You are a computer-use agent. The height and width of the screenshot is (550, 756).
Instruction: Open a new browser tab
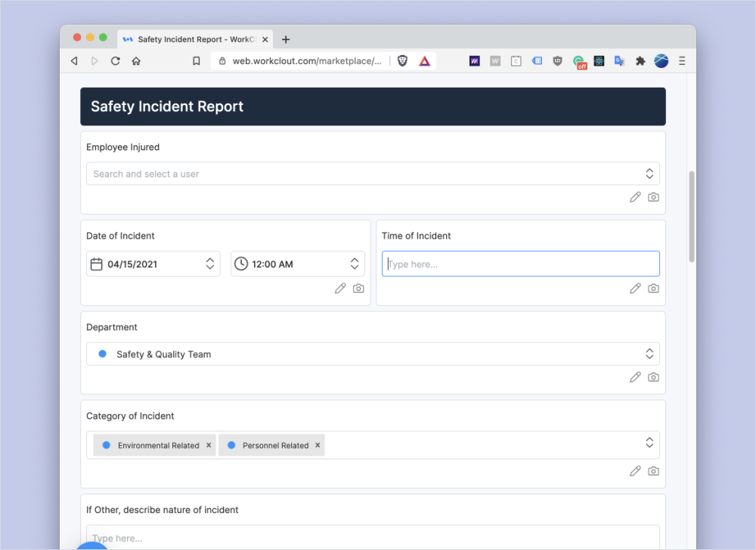point(286,39)
